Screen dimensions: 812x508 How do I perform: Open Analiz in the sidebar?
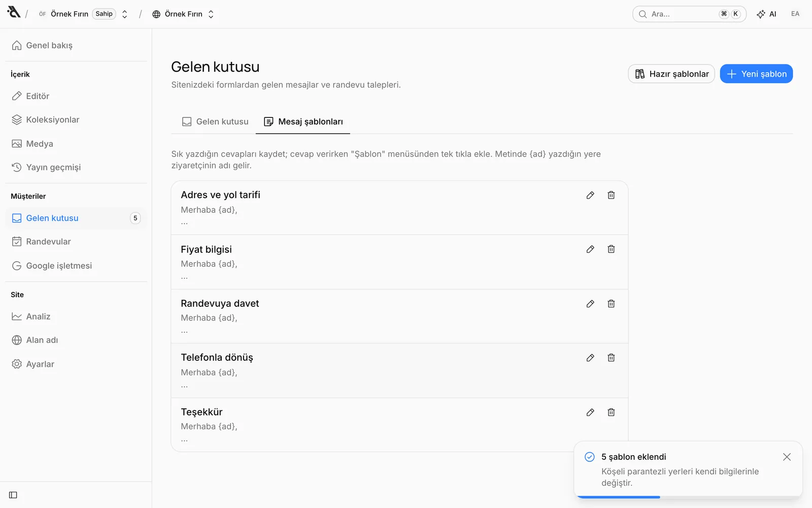click(76, 316)
